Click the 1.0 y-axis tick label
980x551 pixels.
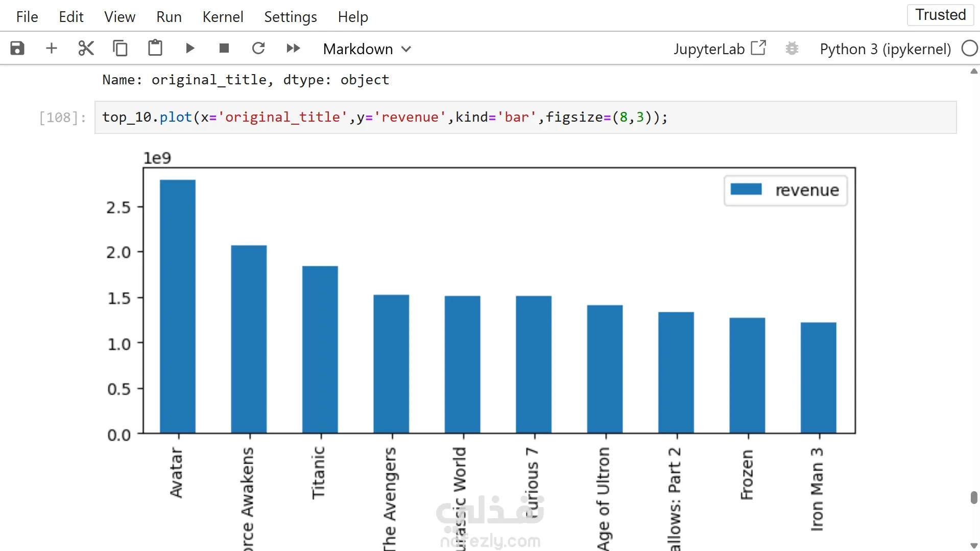click(x=118, y=344)
